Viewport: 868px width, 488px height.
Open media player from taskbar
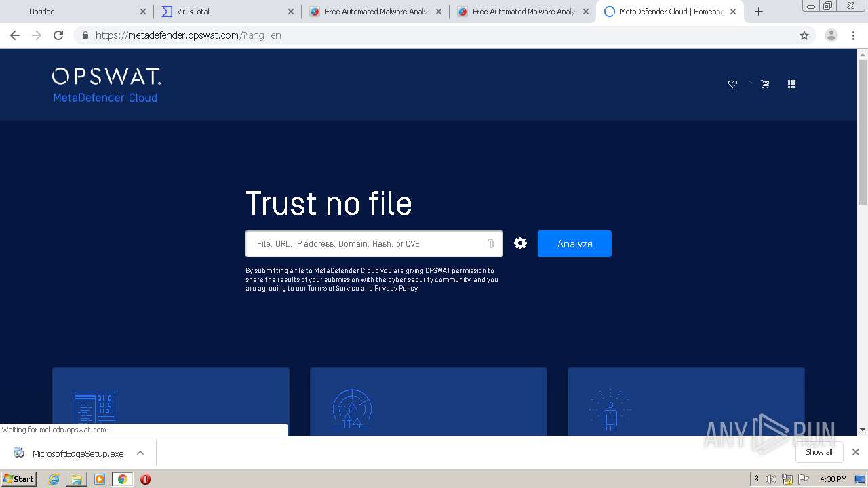pos(100,479)
